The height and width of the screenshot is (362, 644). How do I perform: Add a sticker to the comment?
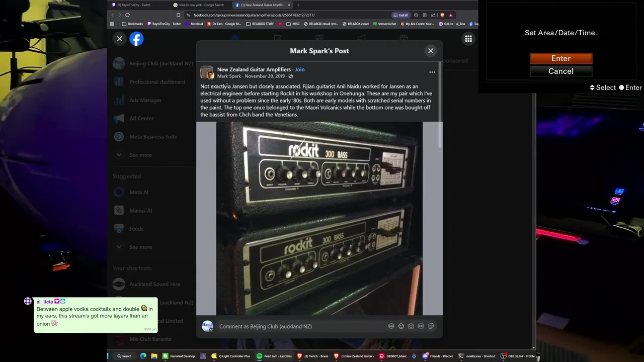tap(431, 326)
